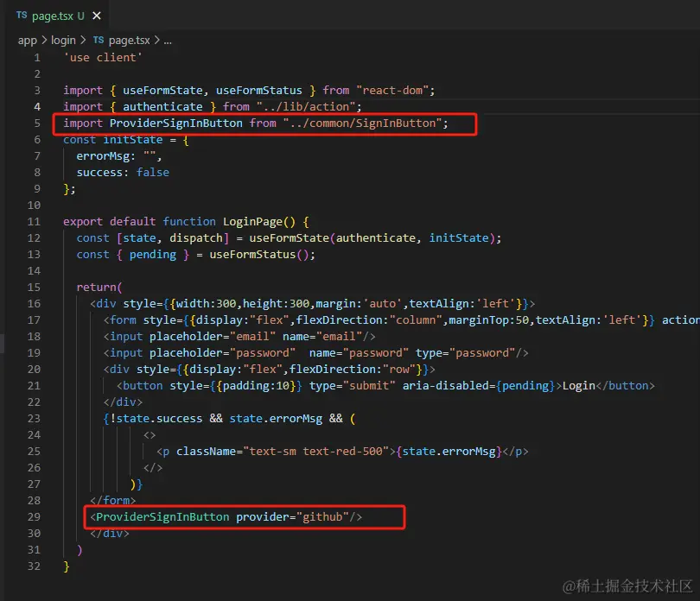Click line number 11 in the gutter
The height and width of the screenshot is (601, 700).
coord(34,222)
